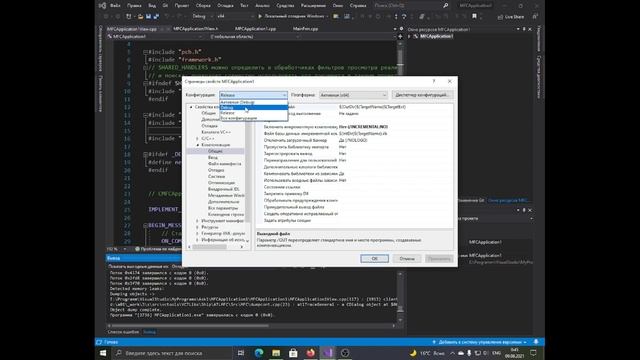This screenshot has width=640, height=360.
Task: Collapse the Компоновщик tree node
Action: tap(198, 145)
